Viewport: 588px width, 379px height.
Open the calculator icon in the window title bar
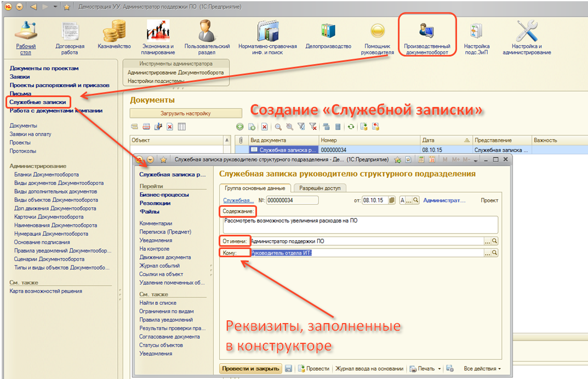pyautogui.click(x=420, y=160)
